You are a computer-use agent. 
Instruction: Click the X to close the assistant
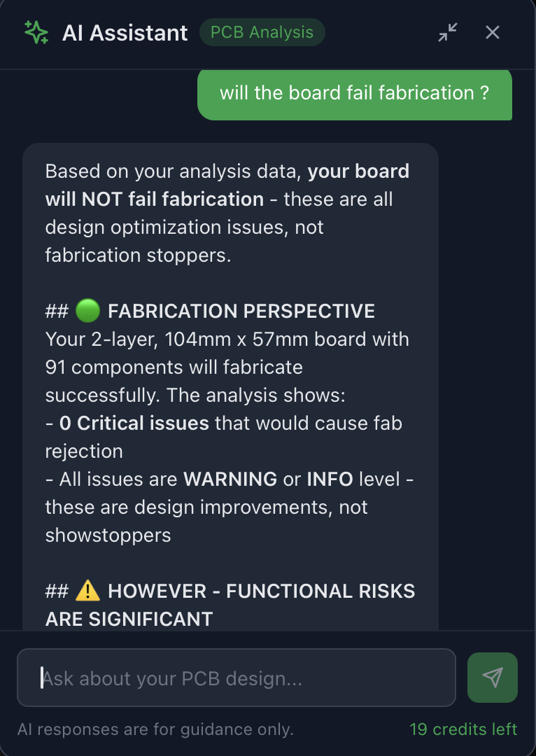492,32
